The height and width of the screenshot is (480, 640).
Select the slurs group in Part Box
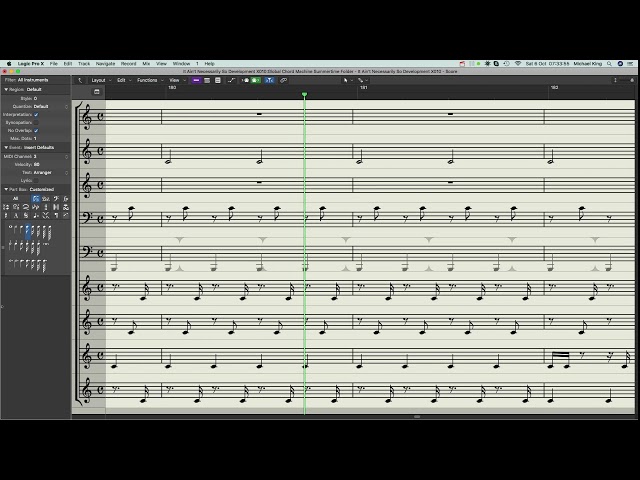(26, 207)
